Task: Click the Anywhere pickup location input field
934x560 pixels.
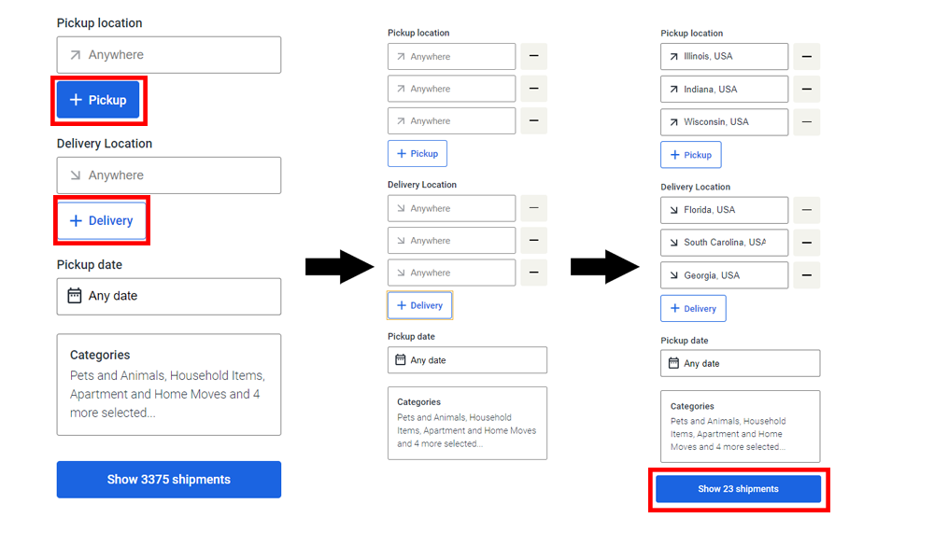Action: tap(168, 54)
